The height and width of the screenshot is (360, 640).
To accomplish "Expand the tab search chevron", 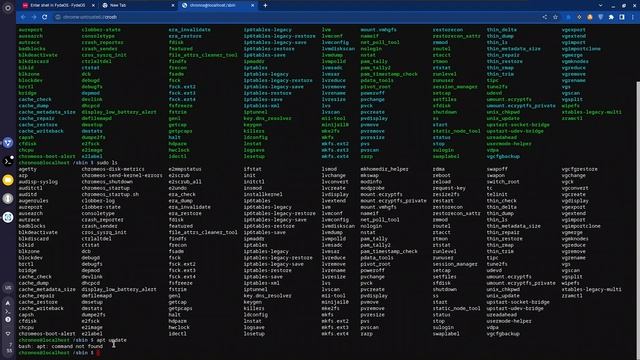I will tap(600, 5).
